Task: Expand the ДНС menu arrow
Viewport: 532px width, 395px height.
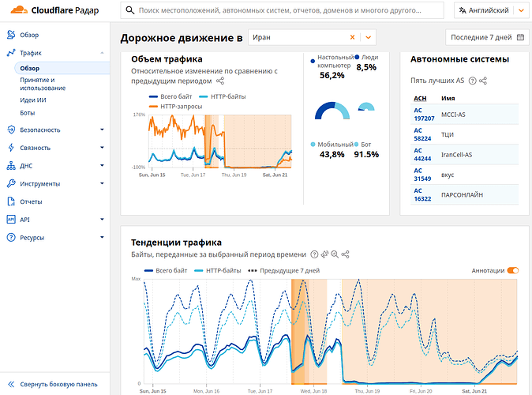Action: point(102,165)
